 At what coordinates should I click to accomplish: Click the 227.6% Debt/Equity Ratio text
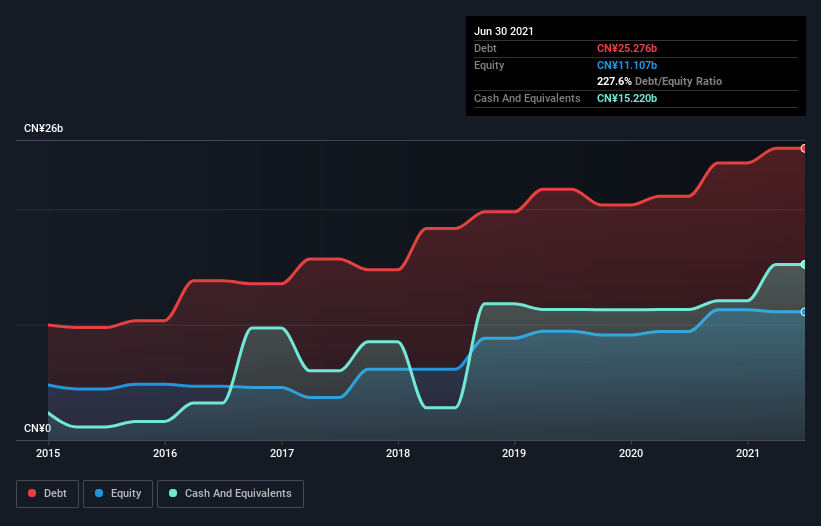coord(659,81)
